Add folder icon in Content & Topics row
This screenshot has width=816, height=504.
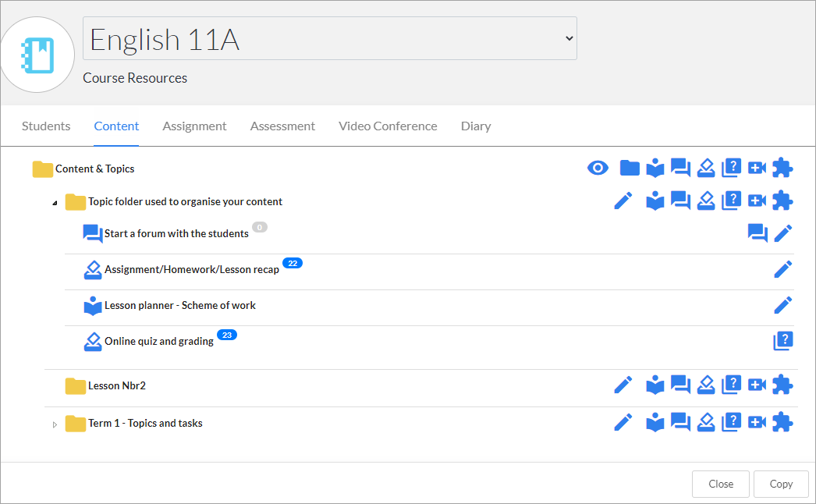(630, 168)
